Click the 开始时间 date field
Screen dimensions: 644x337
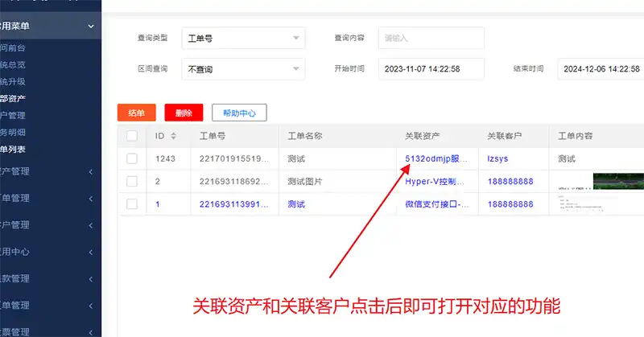point(431,69)
